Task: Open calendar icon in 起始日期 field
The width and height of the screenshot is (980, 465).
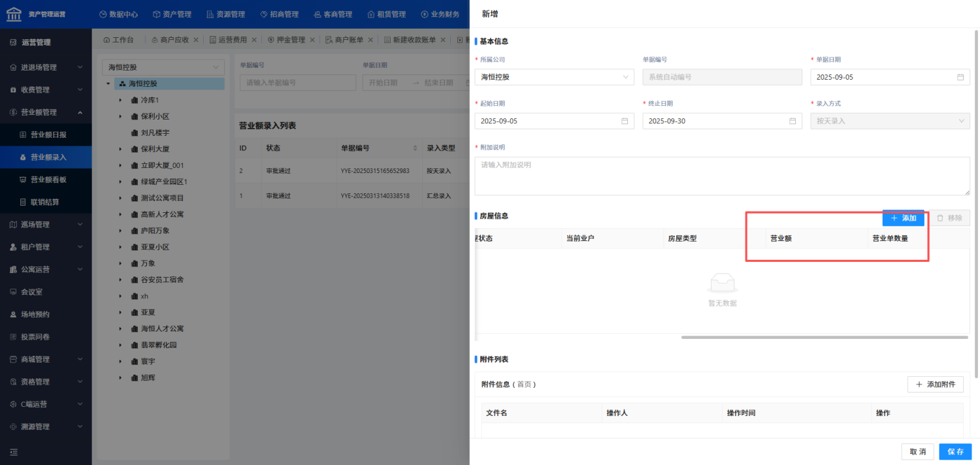Action: pyautogui.click(x=625, y=121)
